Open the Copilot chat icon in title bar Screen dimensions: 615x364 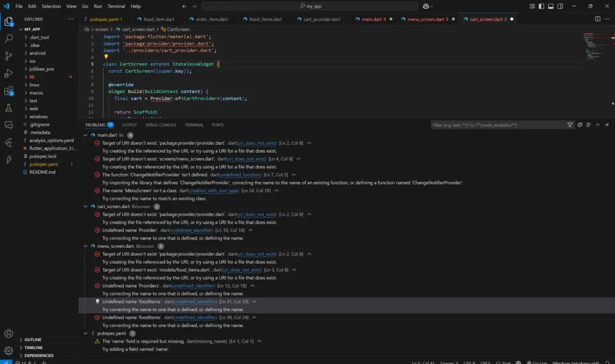[426, 6]
